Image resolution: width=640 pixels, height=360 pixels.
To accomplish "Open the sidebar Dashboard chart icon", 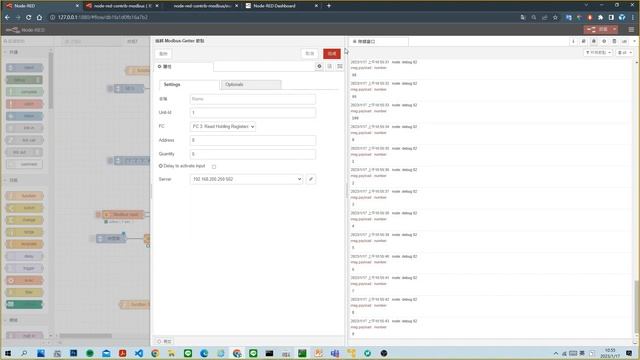I will 624,41.
